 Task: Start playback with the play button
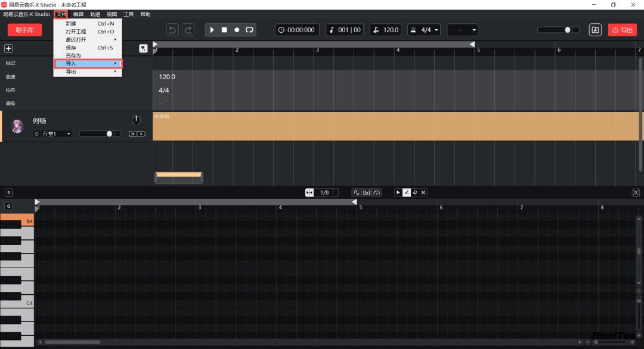point(212,30)
